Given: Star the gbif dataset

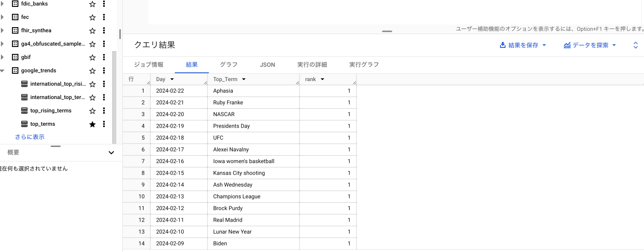Looking at the screenshot, I should click(92, 57).
